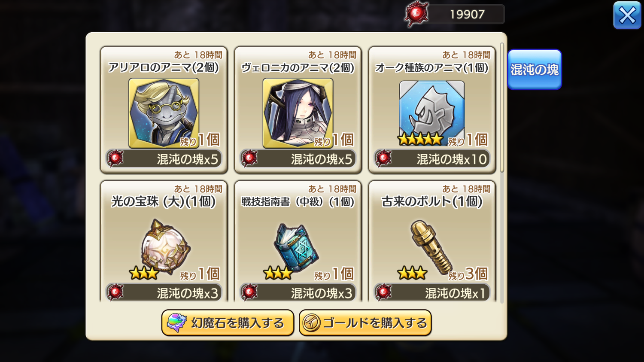Viewport: 644px width, 362px height.
Task: Select the 古来のボルト bolt icon
Action: (x=431, y=247)
